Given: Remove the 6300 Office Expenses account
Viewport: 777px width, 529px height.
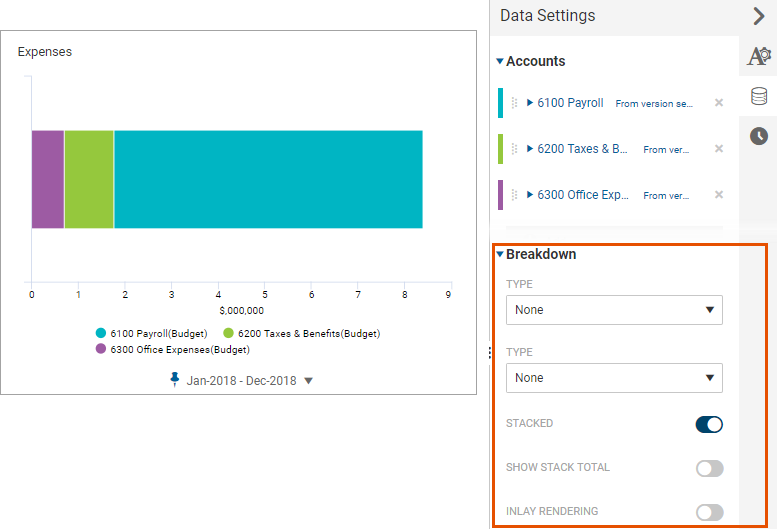Looking at the screenshot, I should pyautogui.click(x=719, y=195).
